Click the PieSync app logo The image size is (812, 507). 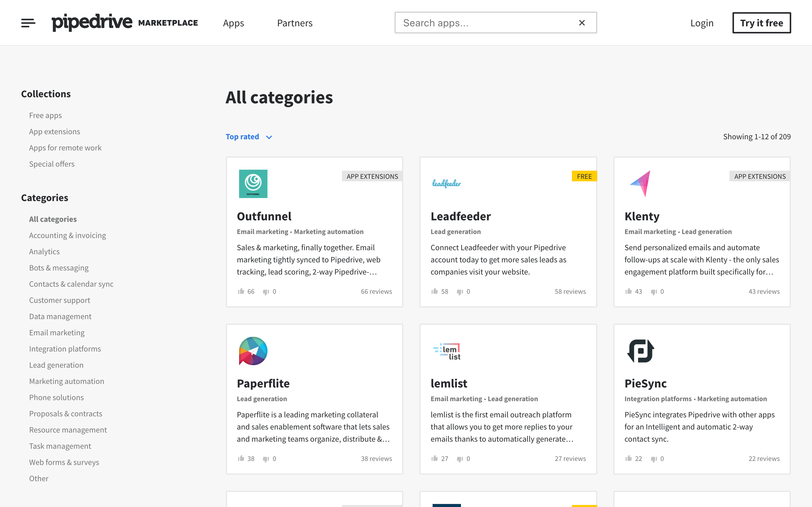[x=641, y=351]
